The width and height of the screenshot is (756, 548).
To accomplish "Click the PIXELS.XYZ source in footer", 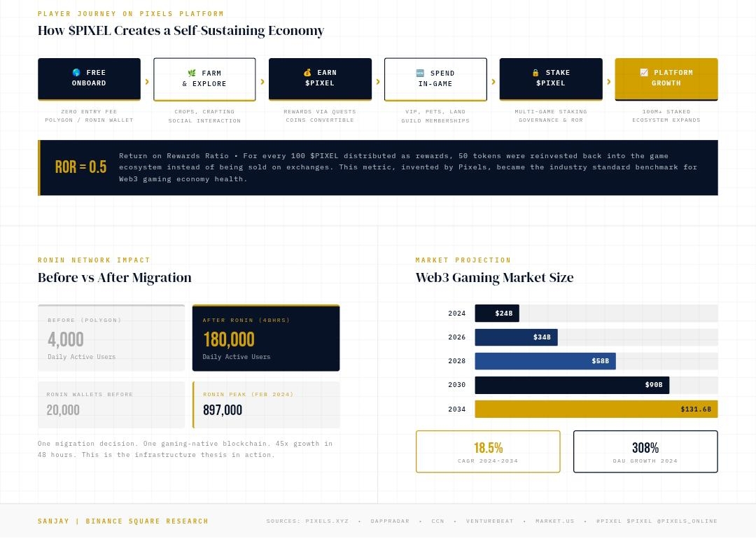I will [327, 521].
